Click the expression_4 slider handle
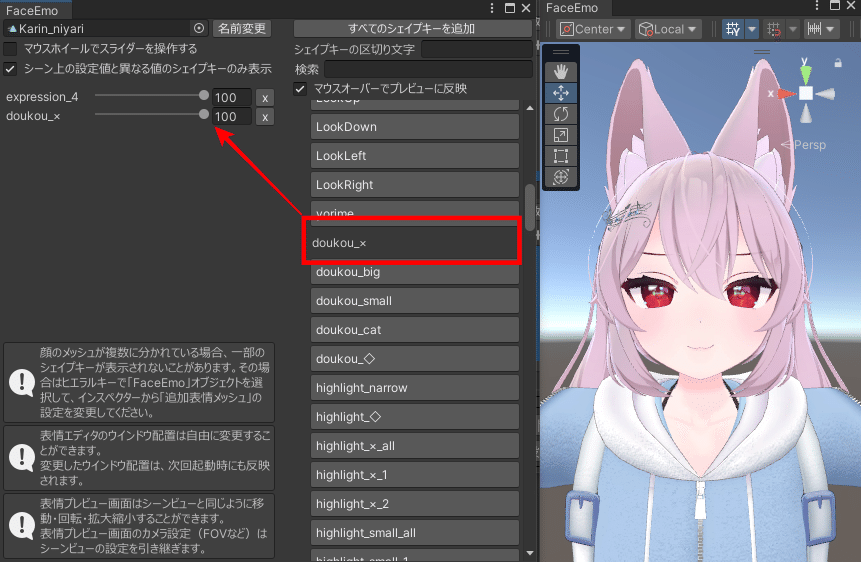This screenshot has height=562, width=861. click(204, 95)
